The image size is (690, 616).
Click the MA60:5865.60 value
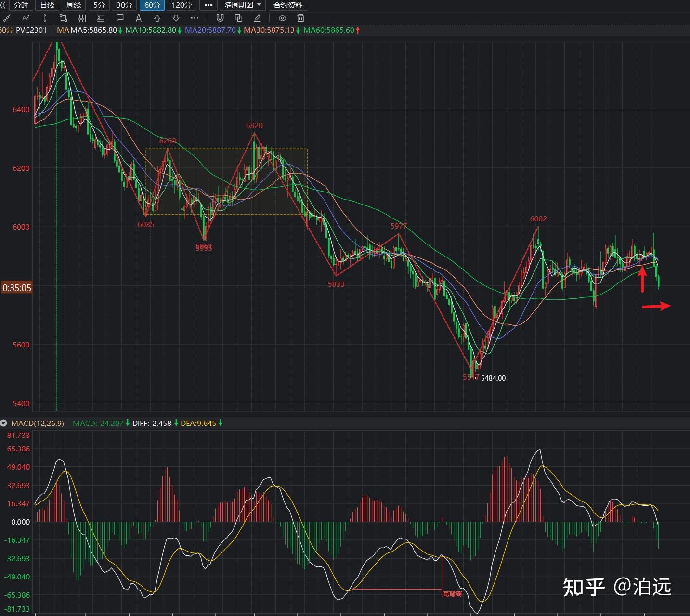(x=329, y=30)
